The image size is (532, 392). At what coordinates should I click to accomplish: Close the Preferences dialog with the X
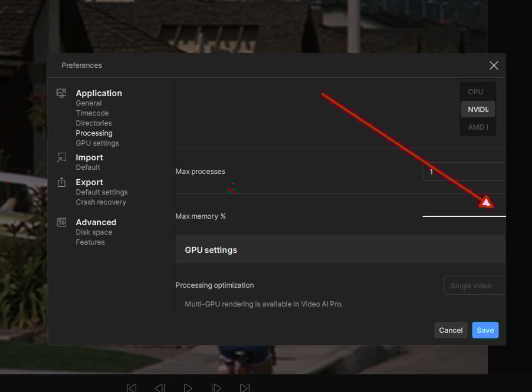click(494, 65)
